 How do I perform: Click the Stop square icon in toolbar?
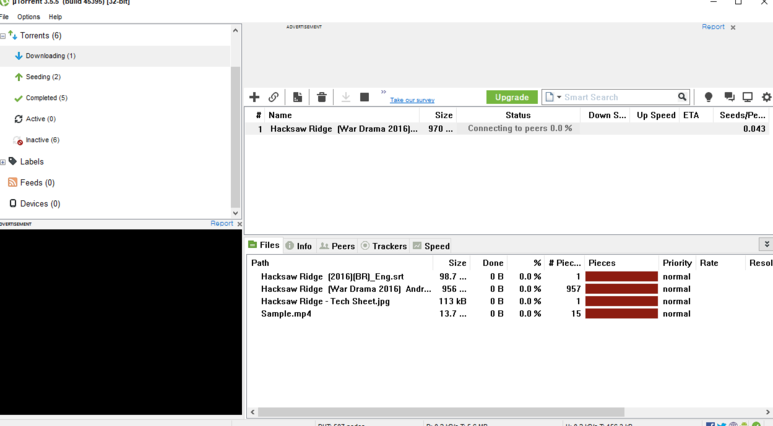(x=364, y=97)
